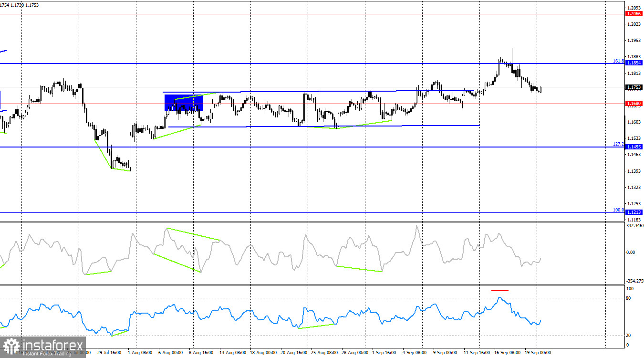Select the solid blue rectangle on the chart

point(184,103)
